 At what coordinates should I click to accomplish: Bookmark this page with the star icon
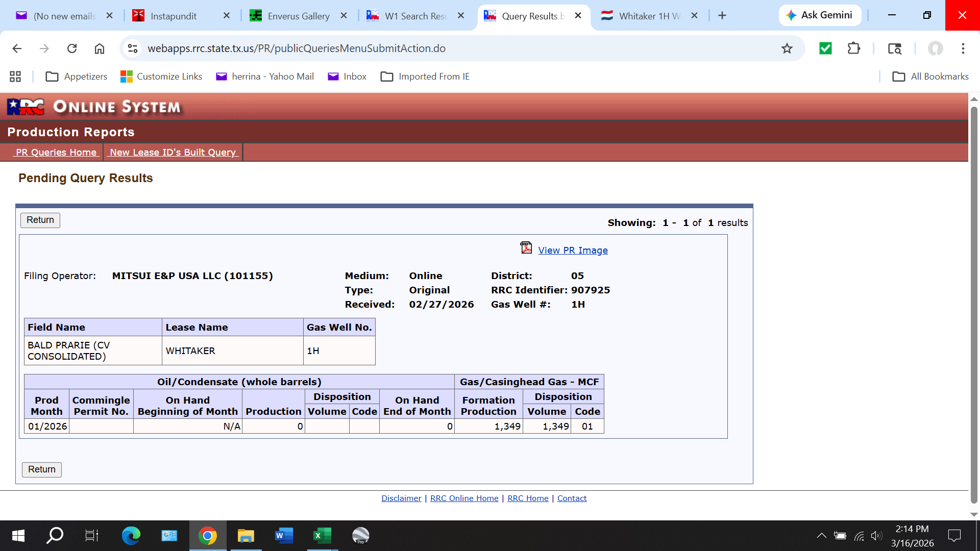coord(787,48)
